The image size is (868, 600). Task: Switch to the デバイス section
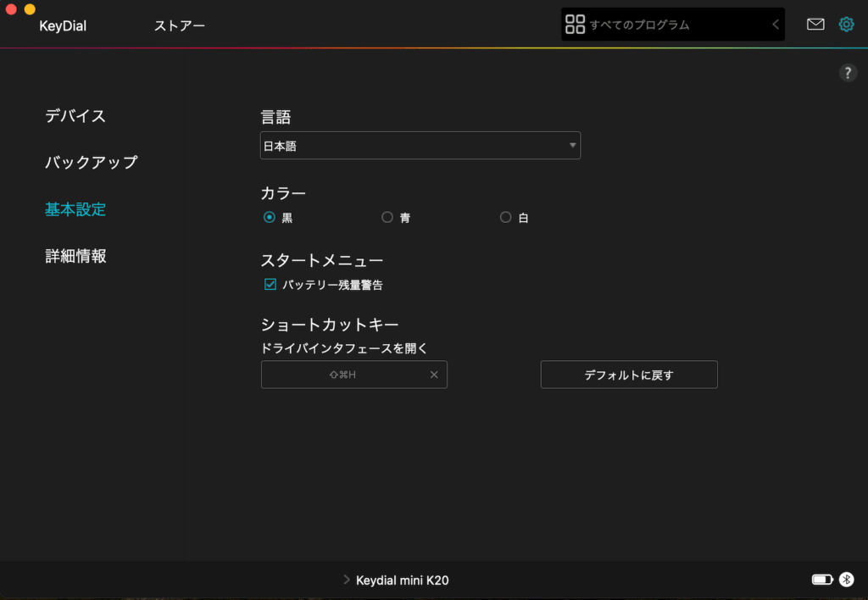coord(75,116)
